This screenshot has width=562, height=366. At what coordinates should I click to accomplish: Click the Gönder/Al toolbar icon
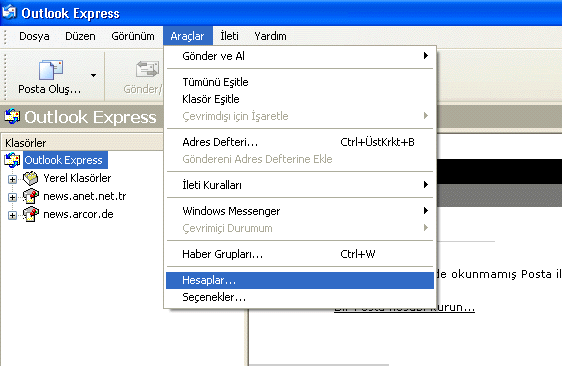147,70
